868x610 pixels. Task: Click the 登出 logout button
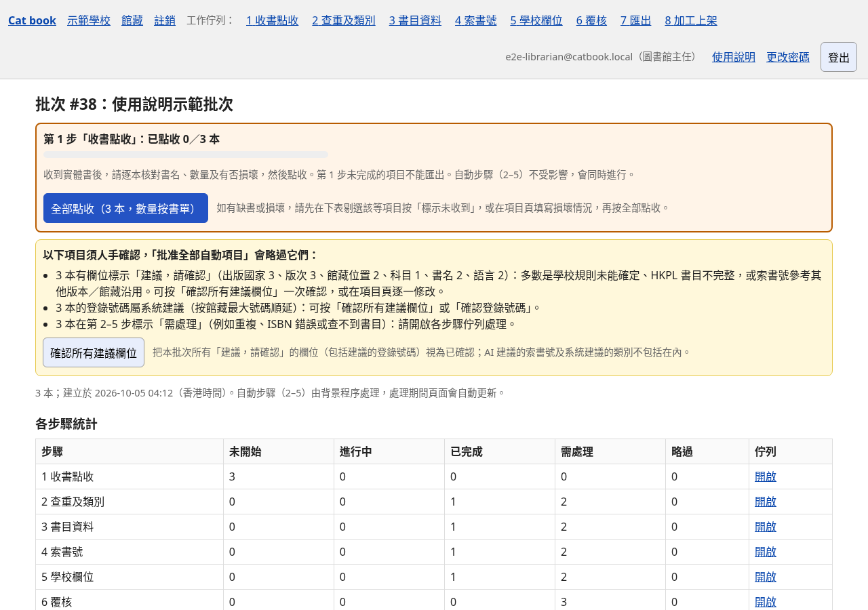coord(839,57)
